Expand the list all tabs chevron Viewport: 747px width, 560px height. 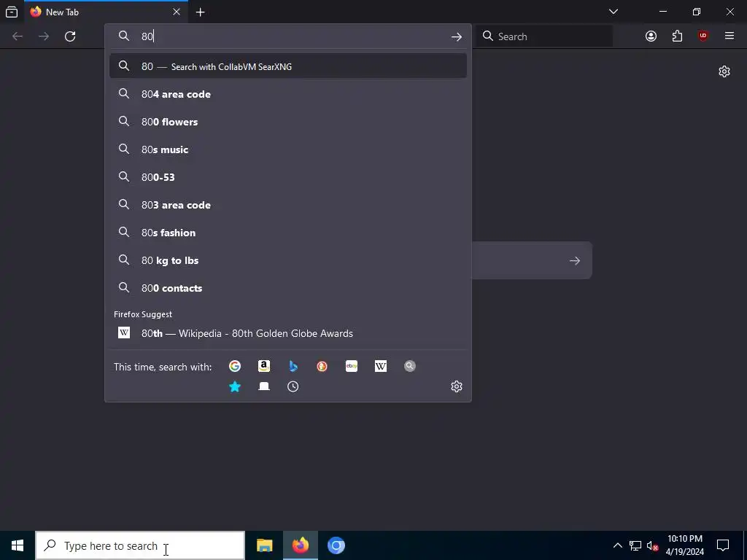pyautogui.click(x=614, y=12)
